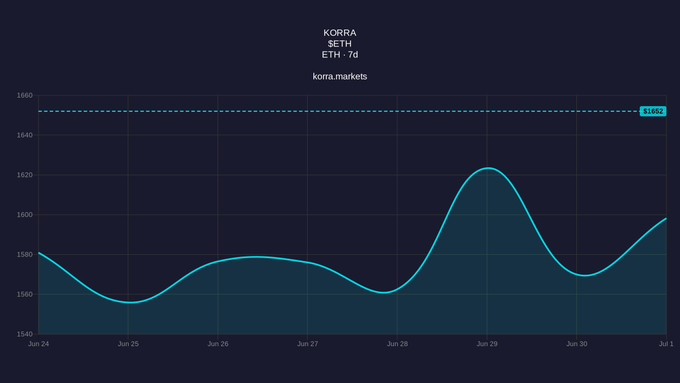Viewport: 680px width, 383px height.
Task: Click the Jun 26 date label
Action: (218, 344)
